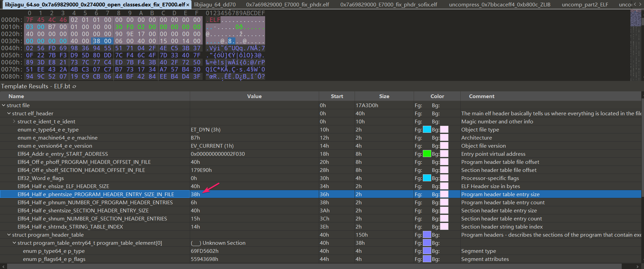The image size is (644, 269).
Task: Collapse the program_table_element[0] node
Action: pyautogui.click(x=15, y=243)
